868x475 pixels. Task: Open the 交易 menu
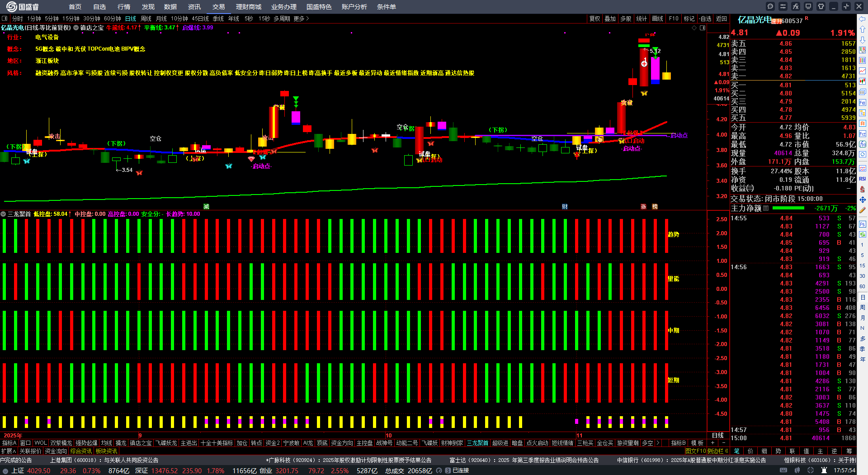coord(219,7)
